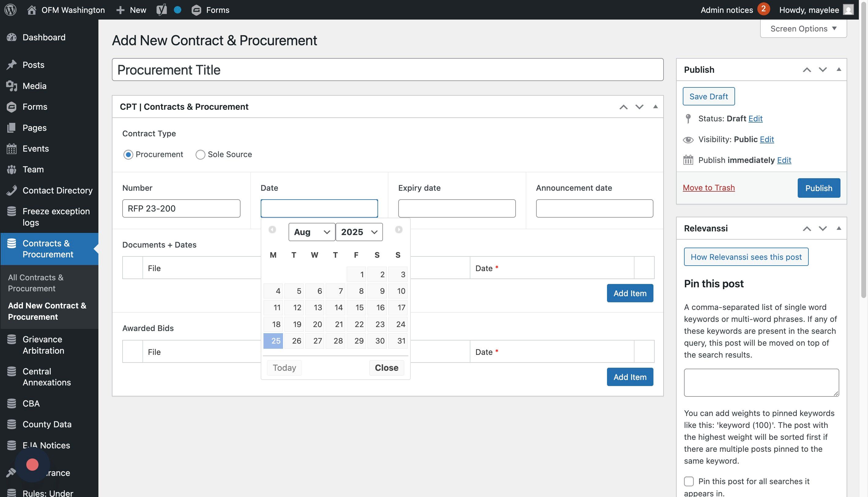The width and height of the screenshot is (868, 497).
Task: Click the Expiry date input field
Action: pyautogui.click(x=456, y=208)
